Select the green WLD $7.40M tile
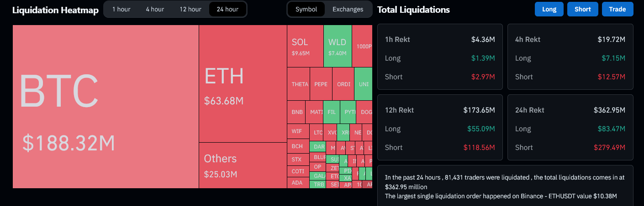 point(338,46)
